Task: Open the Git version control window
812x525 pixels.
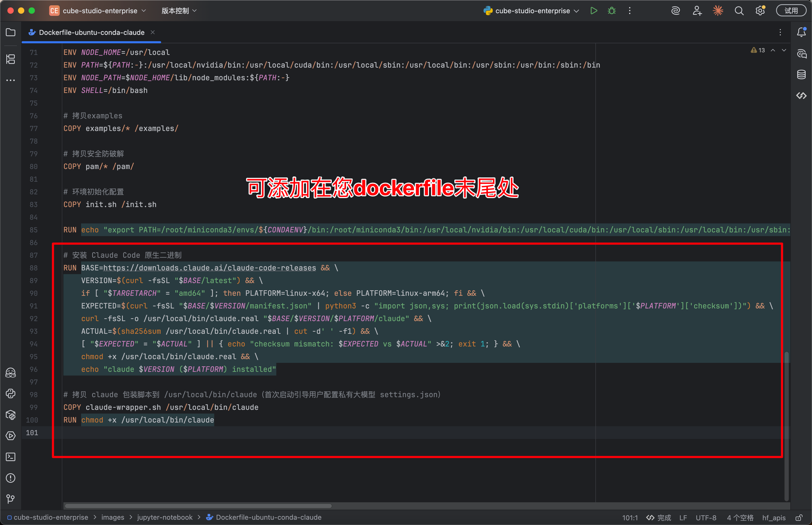Action: click(x=11, y=499)
